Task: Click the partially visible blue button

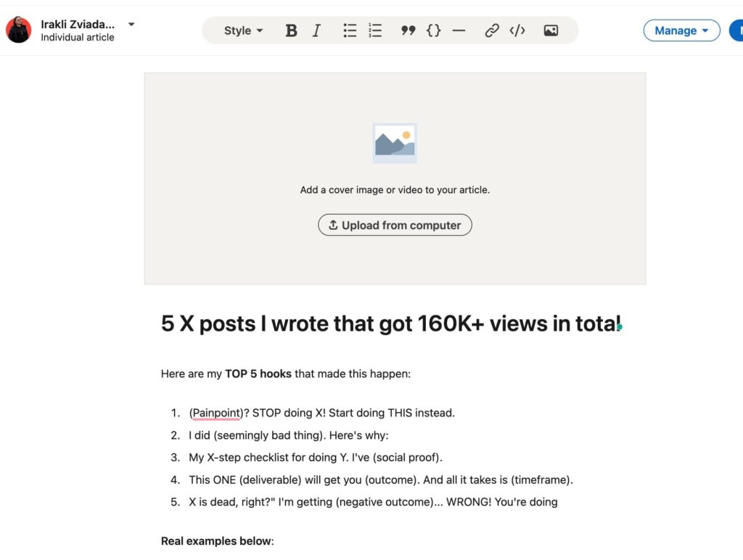Action: [736, 30]
